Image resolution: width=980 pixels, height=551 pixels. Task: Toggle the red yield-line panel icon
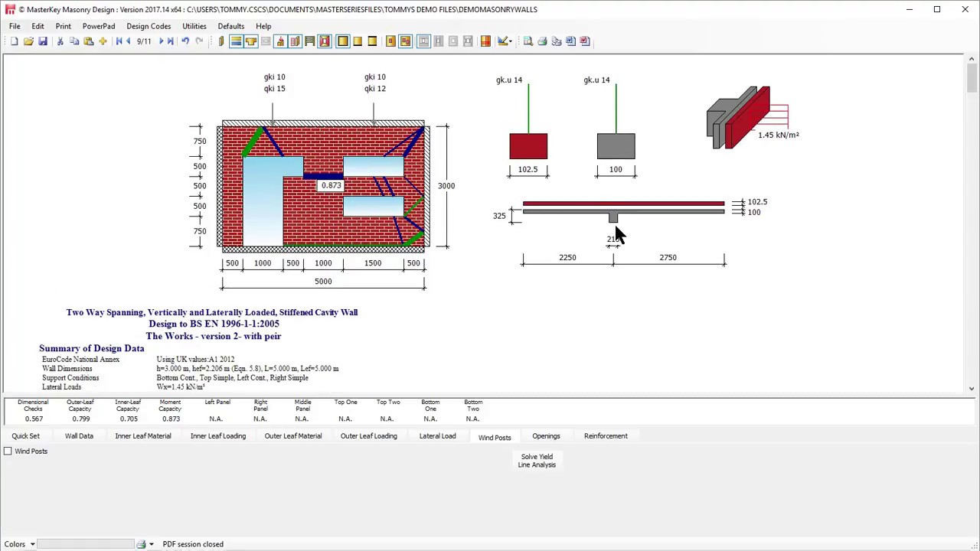pos(324,41)
